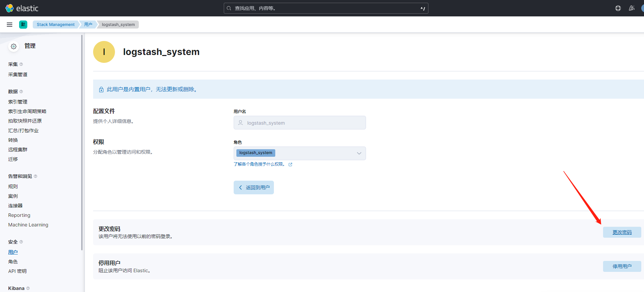
Task: Click the info icon beside 告警和洞见
Action: pos(35,176)
